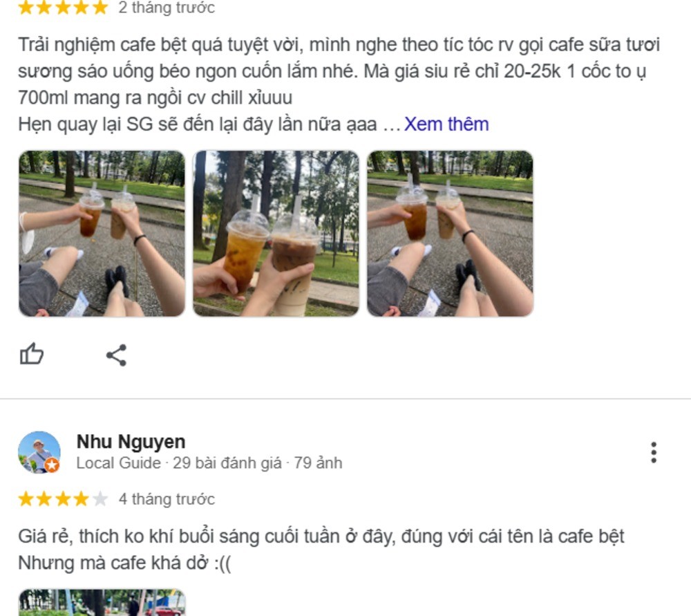The width and height of the screenshot is (691, 616).
Task: Click Nhu Nguyen's profile avatar
Action: (38, 451)
